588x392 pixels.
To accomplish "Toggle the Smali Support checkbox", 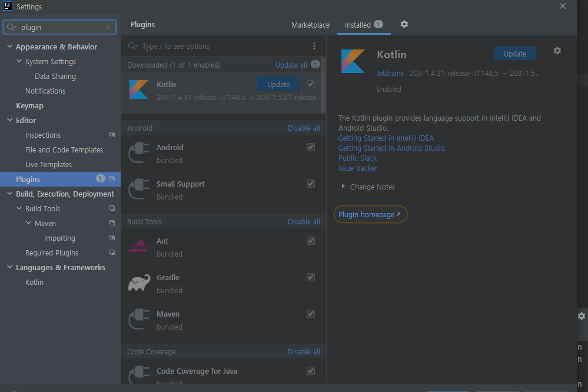I will pos(311,184).
